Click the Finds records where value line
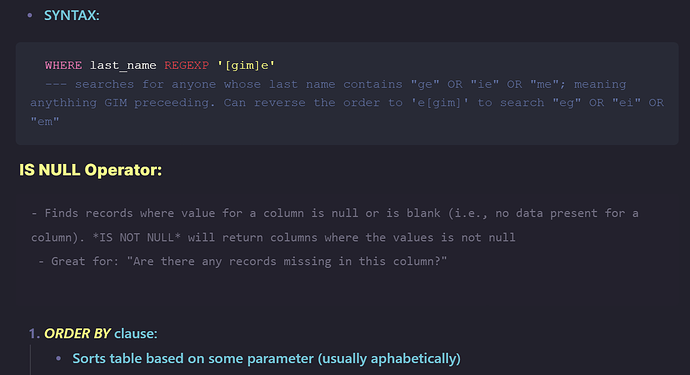The image size is (690, 375). click(x=335, y=213)
